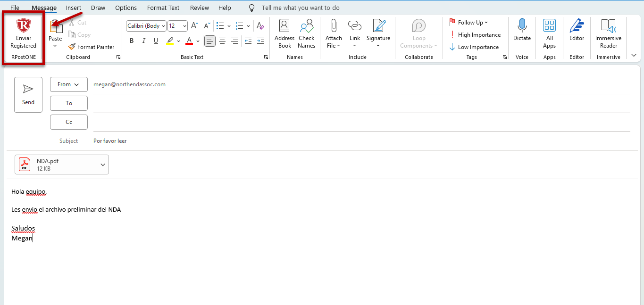Open All Apps

[x=549, y=34]
